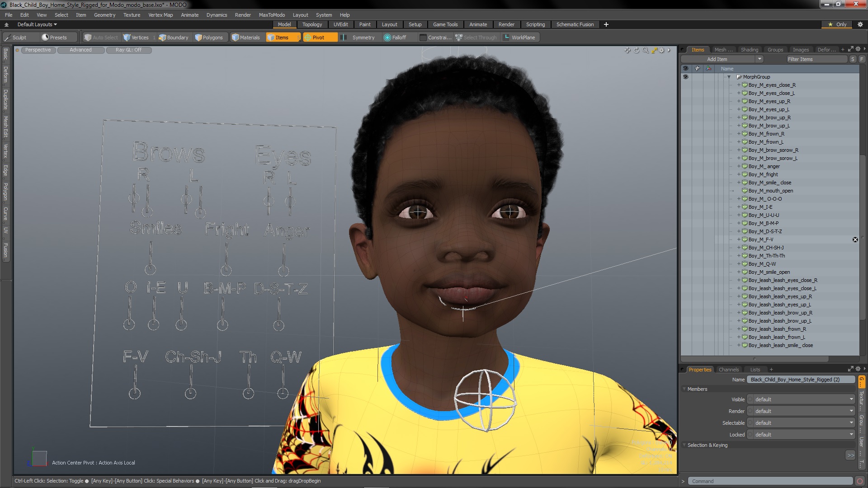Toggle Ray GL Off button
This screenshot has width=868, height=488.
pos(128,50)
